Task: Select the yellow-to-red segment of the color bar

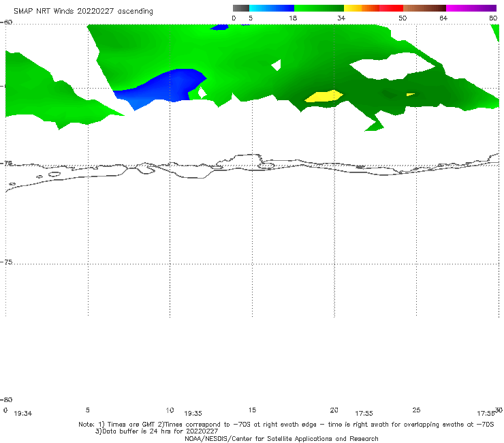Action: (x=373, y=8)
